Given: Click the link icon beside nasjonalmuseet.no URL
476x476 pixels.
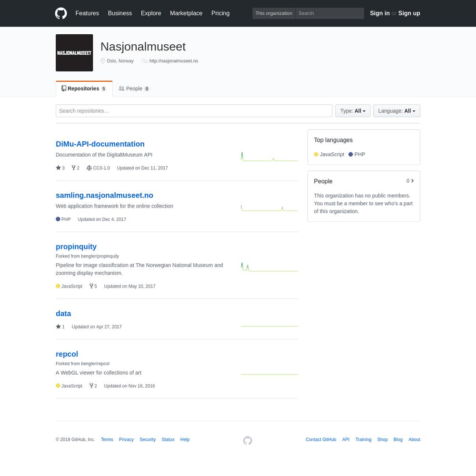Looking at the screenshot, I should [145, 61].
